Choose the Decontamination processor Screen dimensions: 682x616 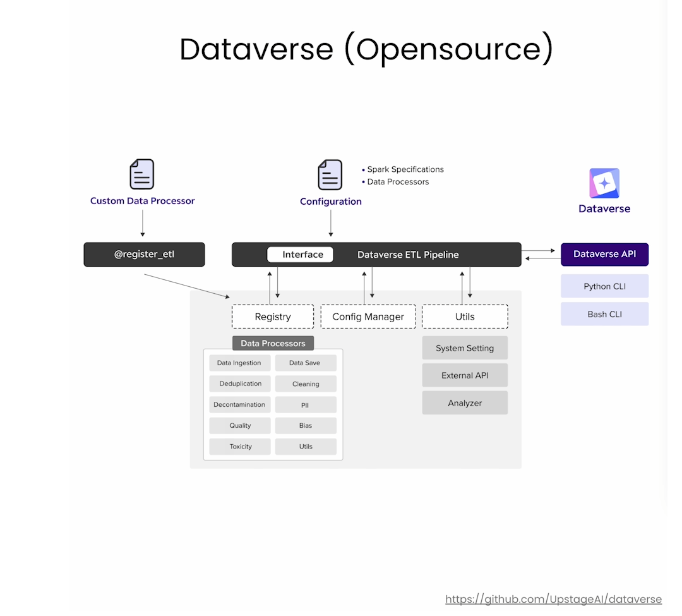pos(240,404)
